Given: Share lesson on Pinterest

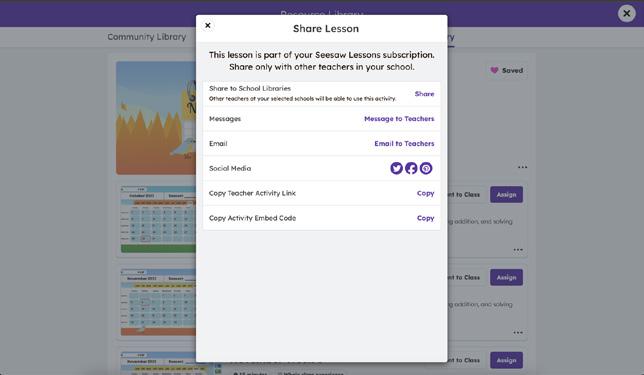Looking at the screenshot, I should [426, 168].
